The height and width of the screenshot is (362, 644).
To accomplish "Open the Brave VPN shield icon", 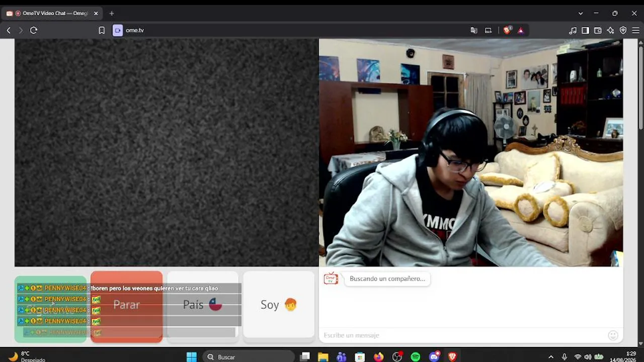I will pos(623,30).
